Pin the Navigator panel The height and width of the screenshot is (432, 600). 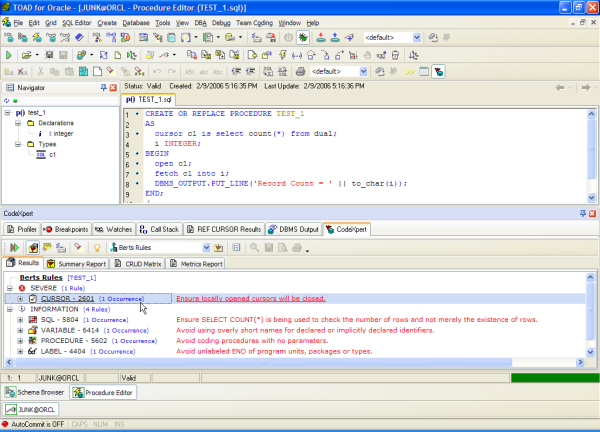[x=103, y=88]
